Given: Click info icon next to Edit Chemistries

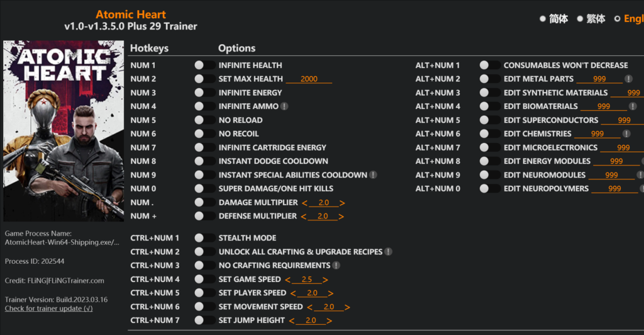Looking at the screenshot, I should coord(626,133).
